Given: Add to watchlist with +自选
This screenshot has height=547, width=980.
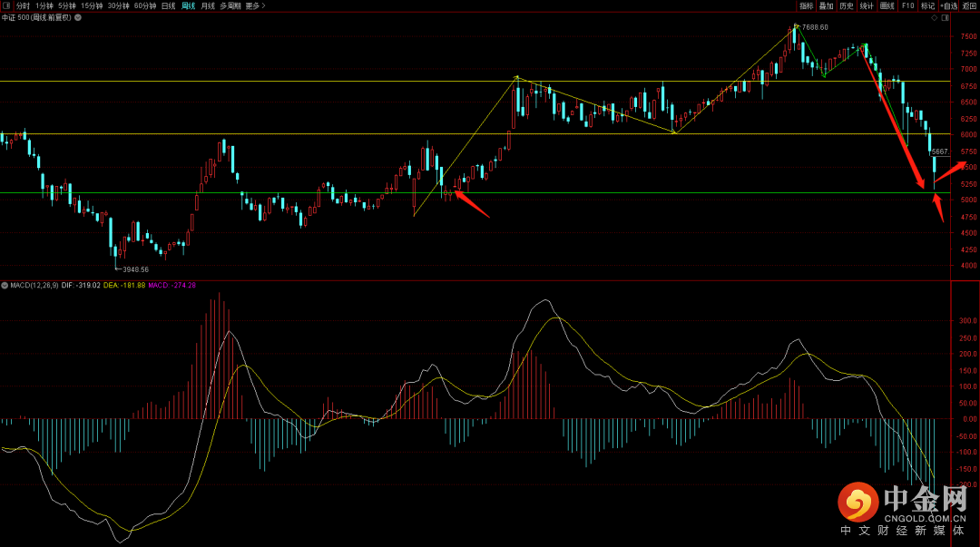Looking at the screenshot, I should click(948, 5).
